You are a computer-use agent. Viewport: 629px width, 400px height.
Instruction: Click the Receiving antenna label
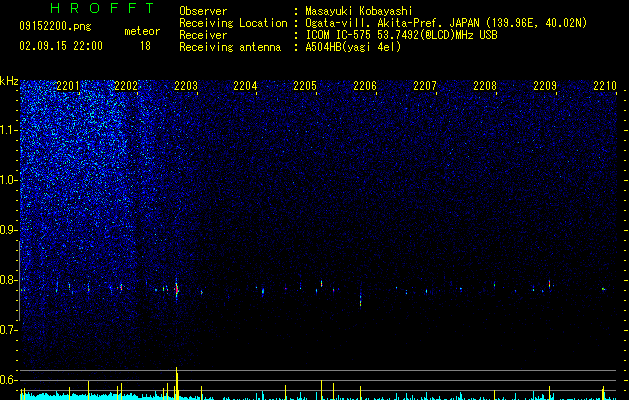(230, 47)
